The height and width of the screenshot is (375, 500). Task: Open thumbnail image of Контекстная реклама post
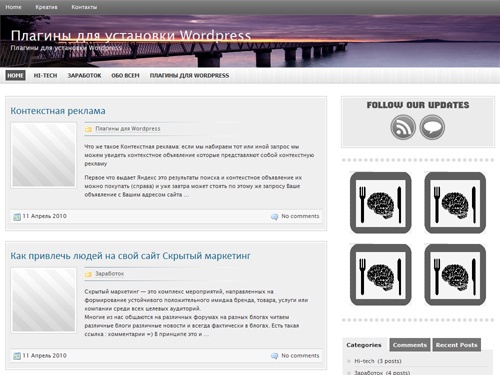click(44, 155)
